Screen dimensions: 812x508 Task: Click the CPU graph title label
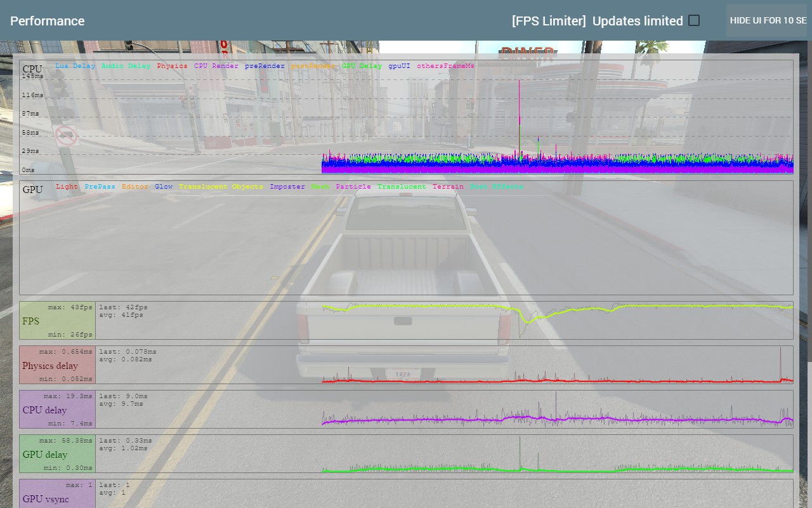tap(32, 69)
